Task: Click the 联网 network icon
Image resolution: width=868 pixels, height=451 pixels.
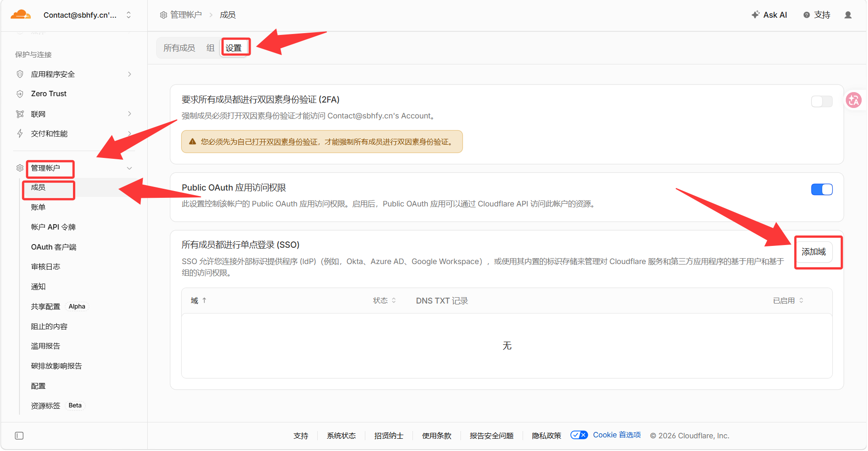Action: pyautogui.click(x=20, y=114)
